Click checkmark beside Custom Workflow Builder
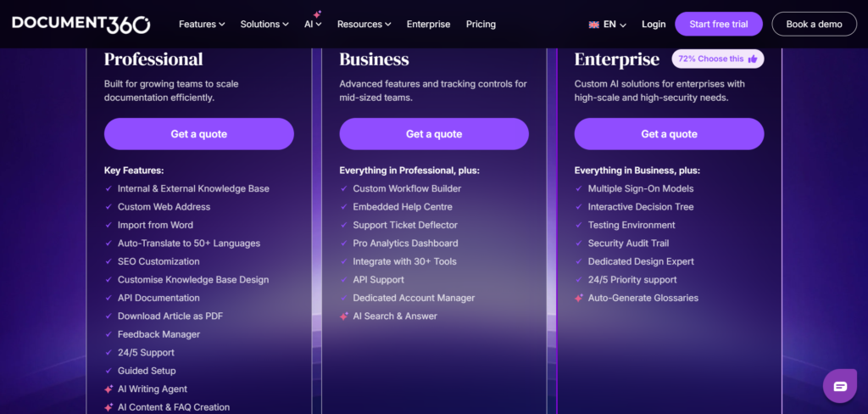The height and width of the screenshot is (414, 868). pyautogui.click(x=344, y=188)
